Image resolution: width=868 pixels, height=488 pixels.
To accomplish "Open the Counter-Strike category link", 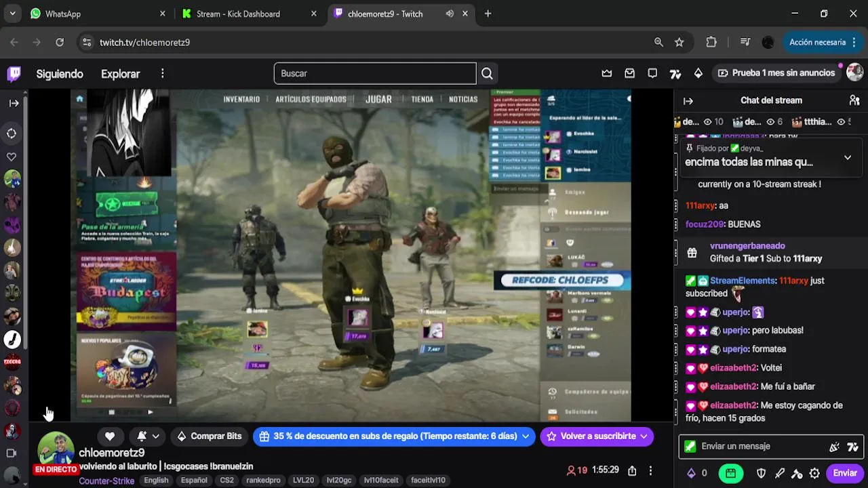I will [106, 481].
